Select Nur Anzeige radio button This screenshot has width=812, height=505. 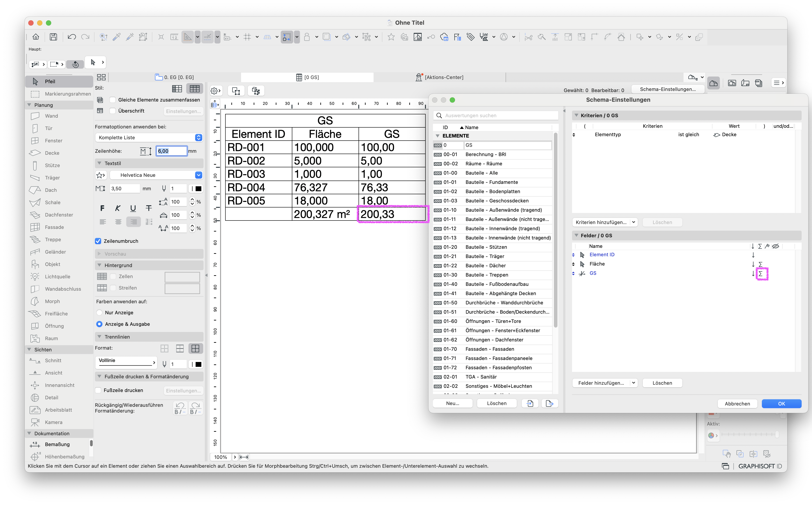(x=99, y=313)
